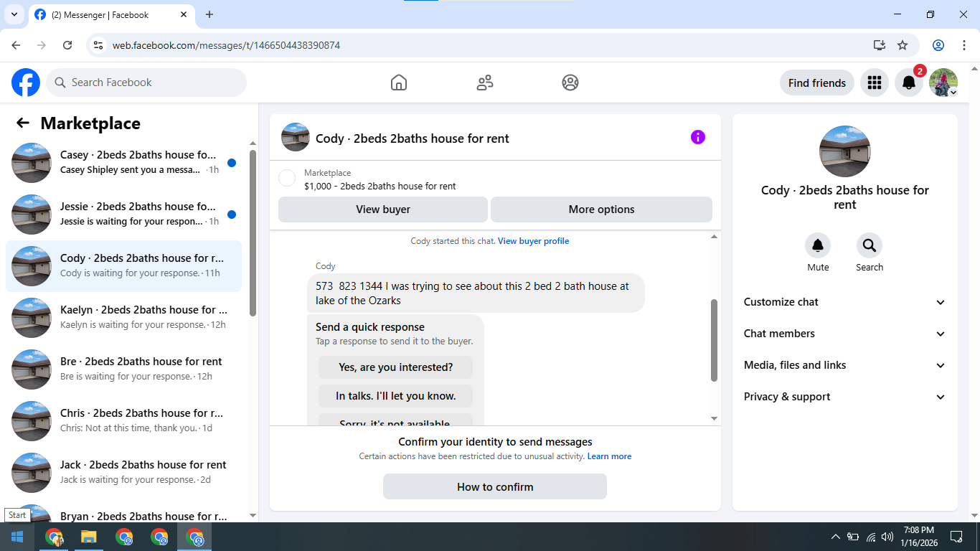This screenshot has height=551, width=980.
Task: Open the Casey conversation
Action: [x=123, y=163]
